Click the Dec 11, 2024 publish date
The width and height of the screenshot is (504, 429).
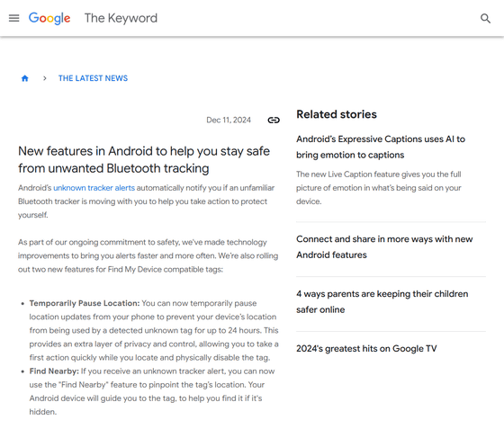[229, 121]
